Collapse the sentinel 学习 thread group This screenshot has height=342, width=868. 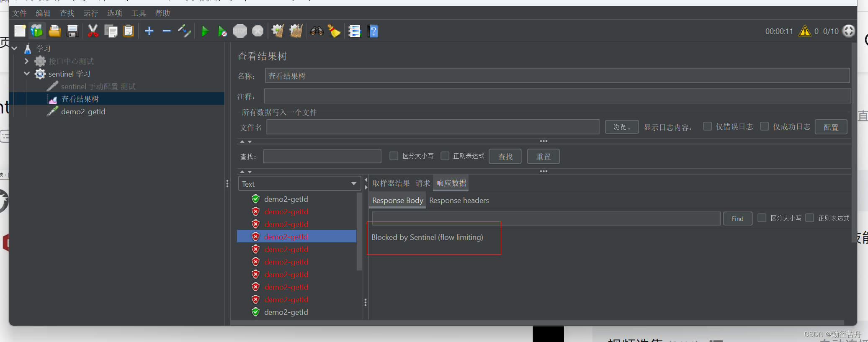click(x=26, y=74)
